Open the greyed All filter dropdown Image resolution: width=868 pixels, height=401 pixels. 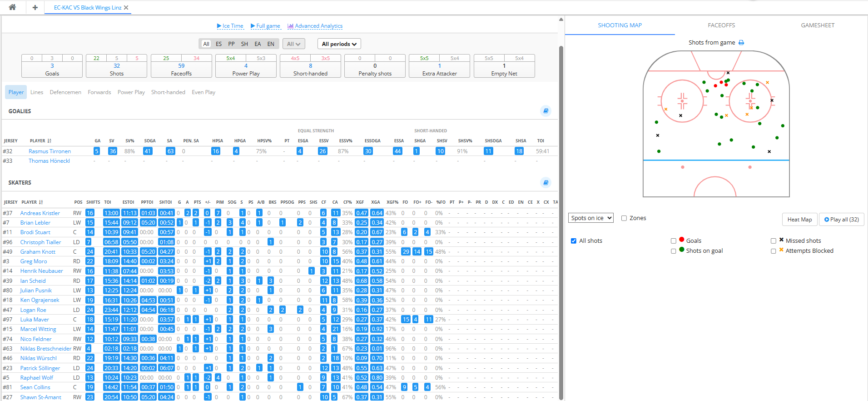pyautogui.click(x=293, y=44)
